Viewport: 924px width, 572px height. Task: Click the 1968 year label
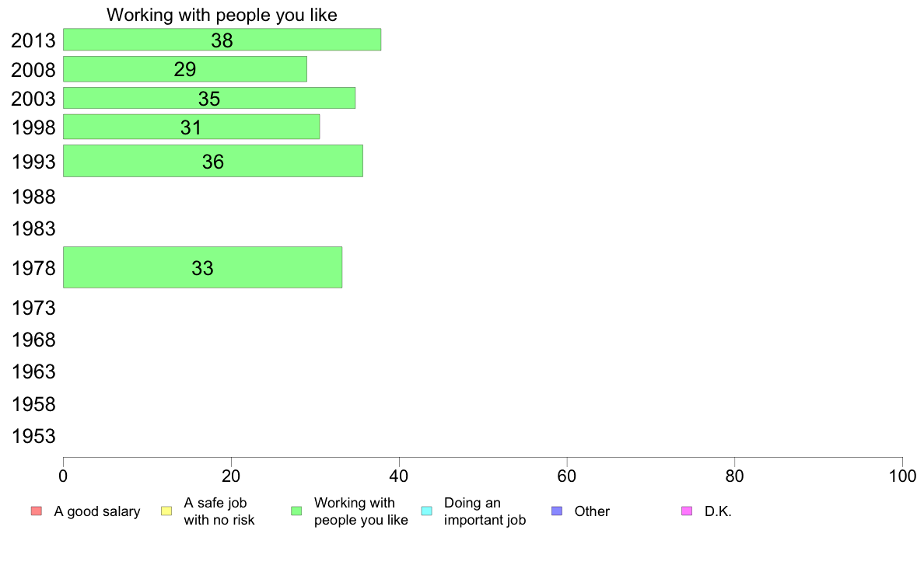click(33, 340)
